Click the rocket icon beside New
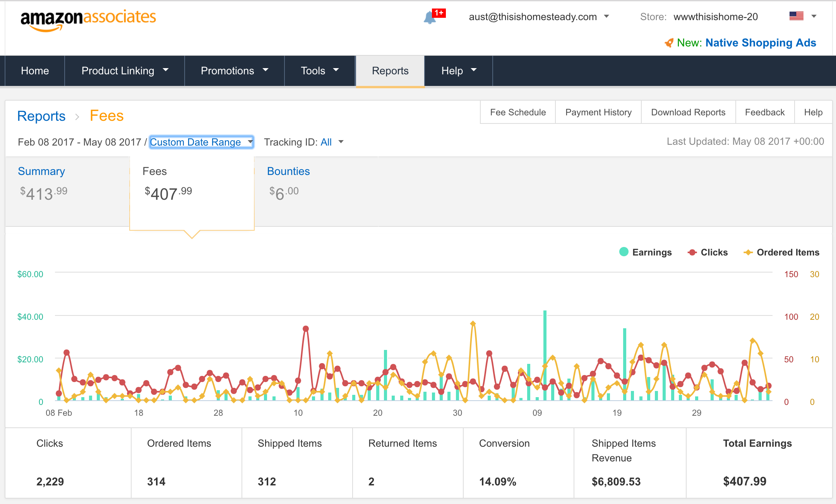836x504 pixels. (669, 43)
